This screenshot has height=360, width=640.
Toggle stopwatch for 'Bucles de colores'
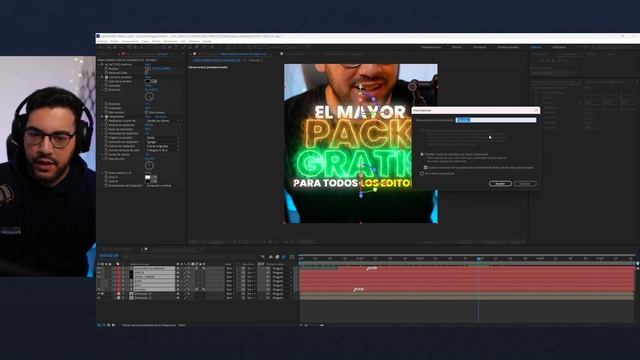coord(106,154)
